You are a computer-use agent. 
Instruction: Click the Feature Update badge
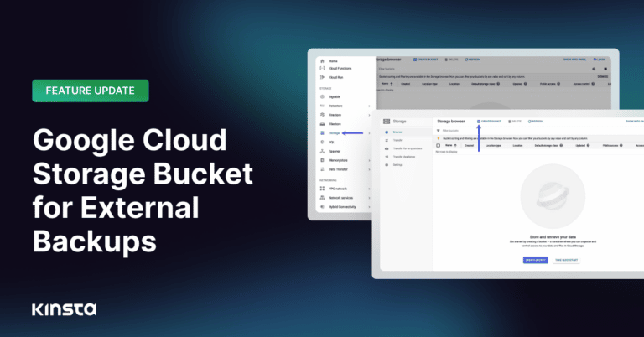click(91, 91)
